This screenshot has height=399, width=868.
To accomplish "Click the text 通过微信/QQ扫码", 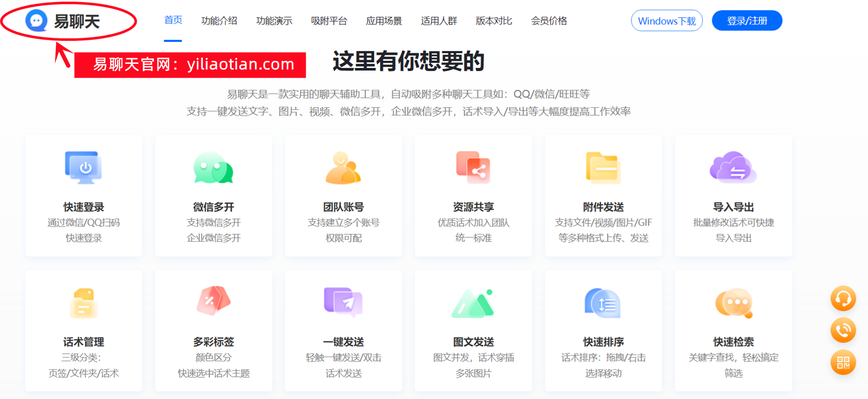I will (x=84, y=223).
